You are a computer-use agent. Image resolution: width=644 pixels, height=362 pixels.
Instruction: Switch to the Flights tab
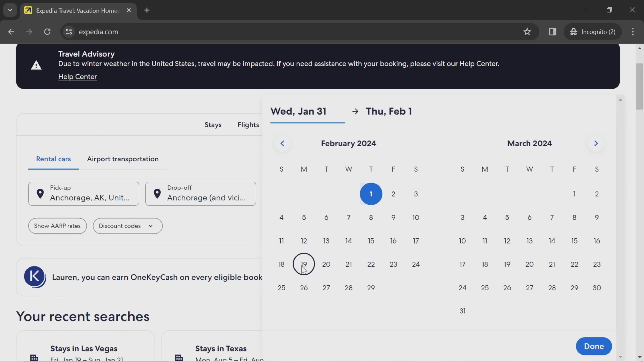248,125
